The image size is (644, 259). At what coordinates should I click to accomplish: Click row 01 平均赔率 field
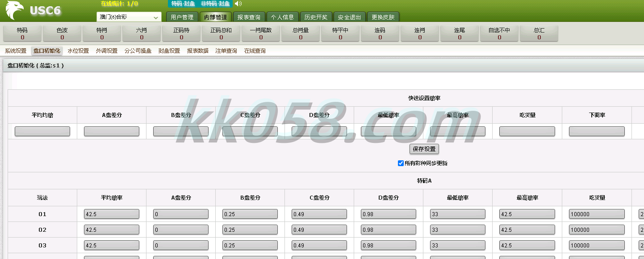(x=112, y=214)
